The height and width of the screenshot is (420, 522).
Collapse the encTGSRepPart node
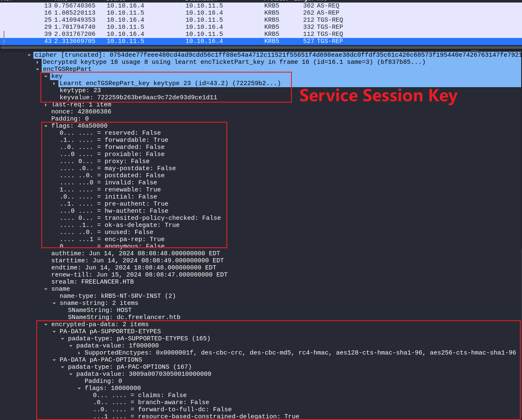click(x=38, y=69)
